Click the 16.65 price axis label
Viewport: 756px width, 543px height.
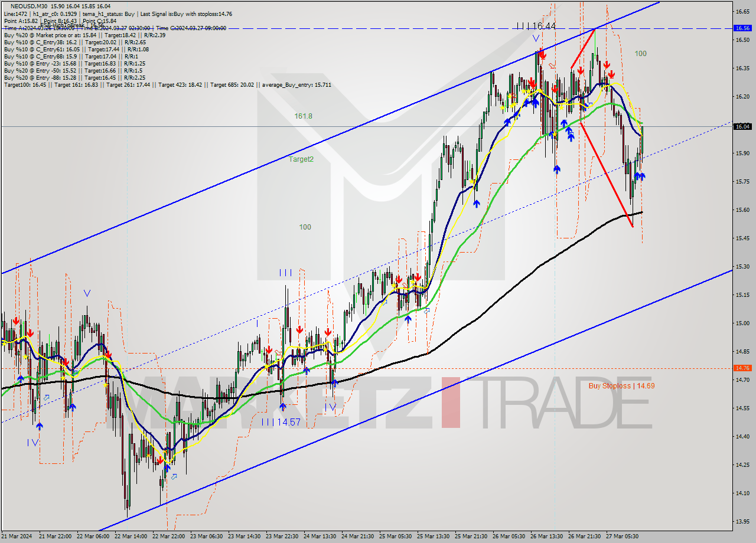(x=742, y=11)
